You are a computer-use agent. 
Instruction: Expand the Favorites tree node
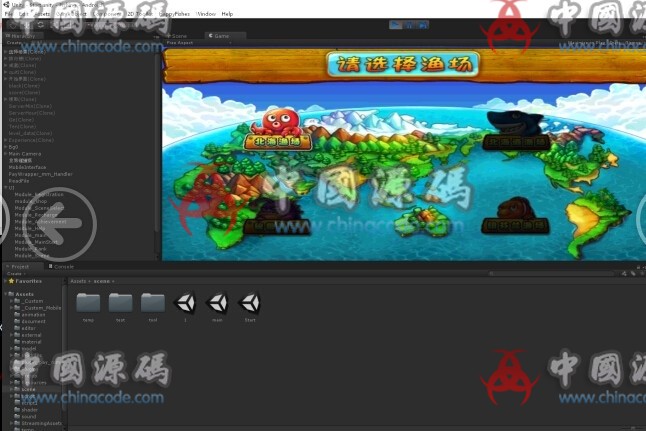(x=5, y=281)
